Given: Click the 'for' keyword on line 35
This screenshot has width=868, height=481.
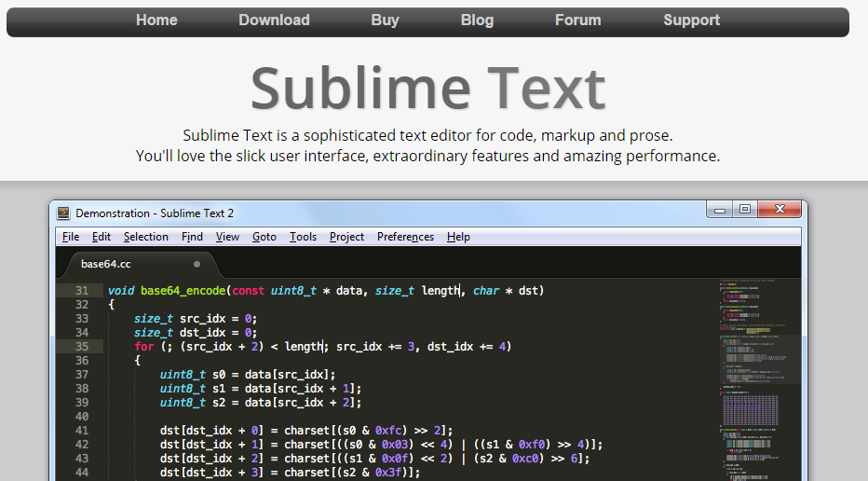Looking at the screenshot, I should (x=144, y=347).
